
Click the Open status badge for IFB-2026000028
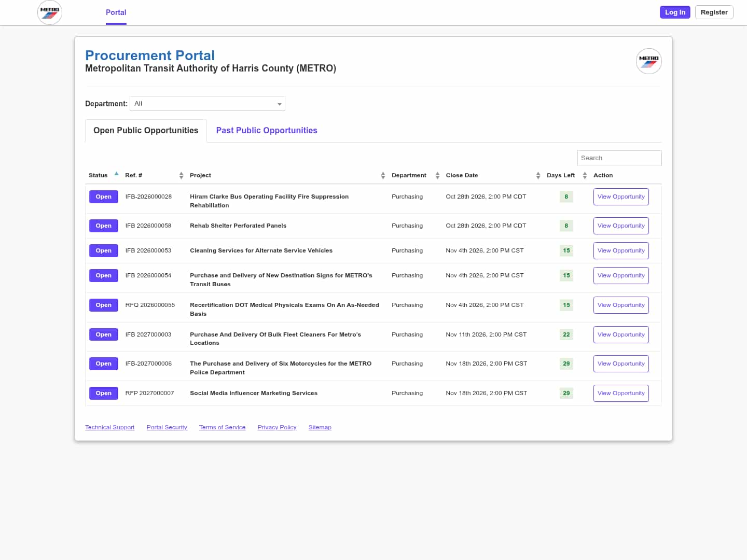[104, 197]
